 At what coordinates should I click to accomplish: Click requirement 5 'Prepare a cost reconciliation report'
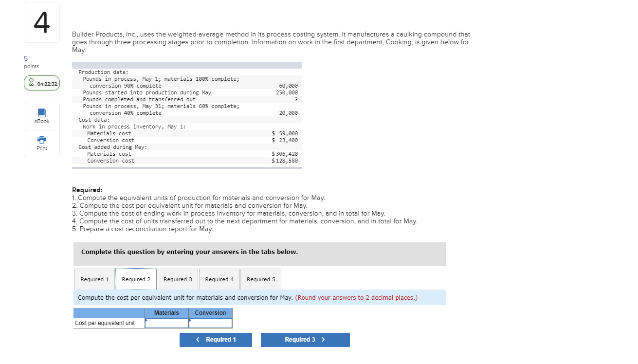click(143, 229)
